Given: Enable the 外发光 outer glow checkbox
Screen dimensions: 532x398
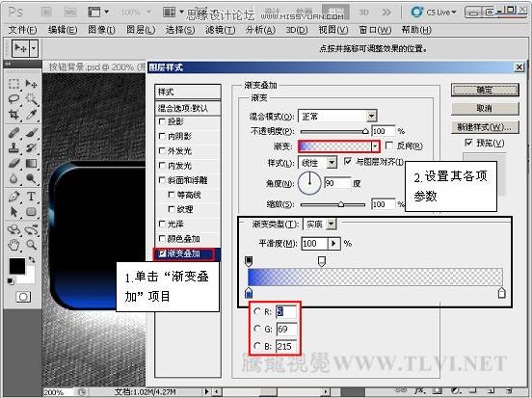Looking at the screenshot, I should pyautogui.click(x=162, y=150).
